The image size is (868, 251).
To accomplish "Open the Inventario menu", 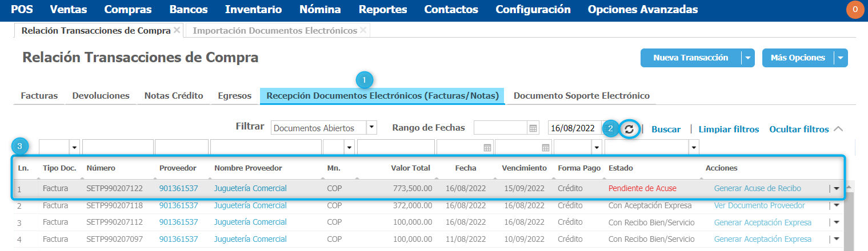I will pyautogui.click(x=253, y=10).
